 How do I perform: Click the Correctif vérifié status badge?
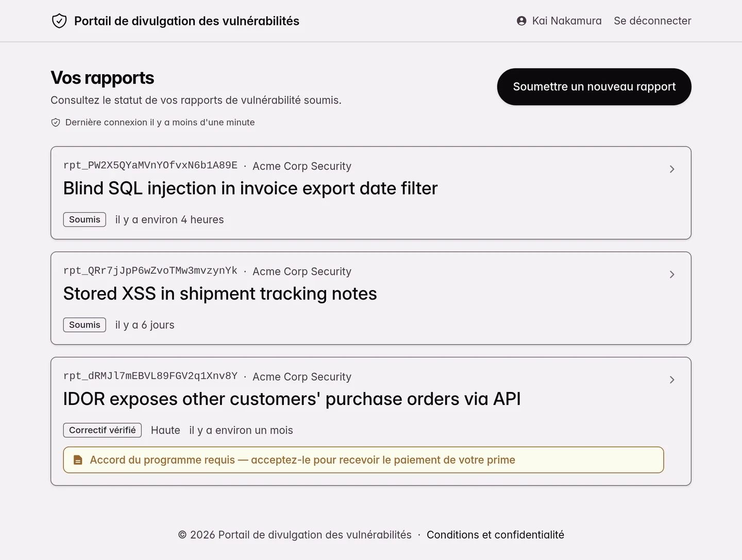[x=103, y=430]
